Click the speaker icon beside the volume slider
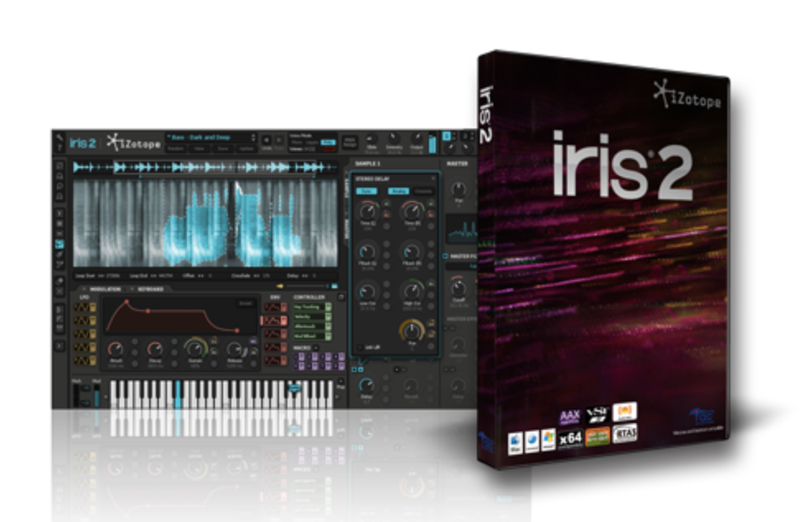The image size is (812, 522). (280, 286)
